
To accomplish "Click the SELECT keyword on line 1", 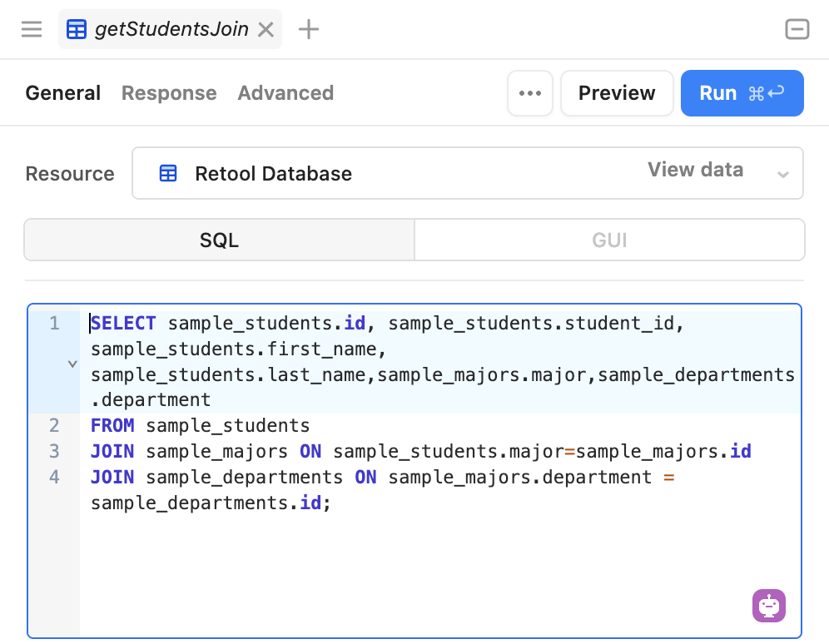I will (x=123, y=323).
